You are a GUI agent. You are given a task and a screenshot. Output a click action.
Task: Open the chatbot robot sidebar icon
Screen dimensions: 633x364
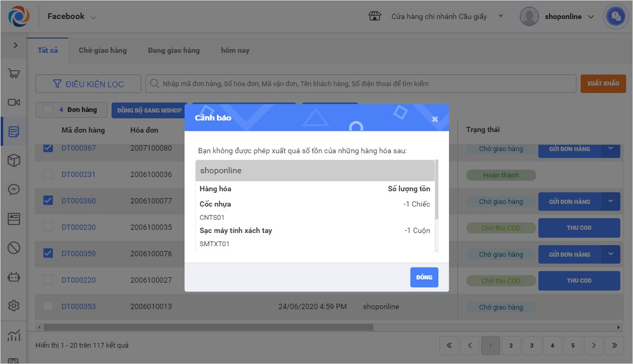coord(14,276)
